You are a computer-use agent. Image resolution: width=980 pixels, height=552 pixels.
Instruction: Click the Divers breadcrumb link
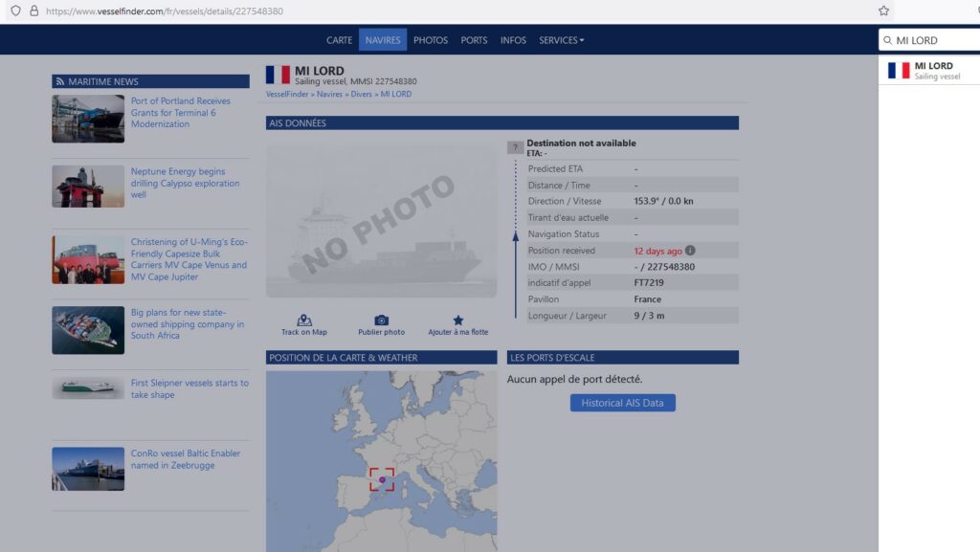tap(360, 94)
